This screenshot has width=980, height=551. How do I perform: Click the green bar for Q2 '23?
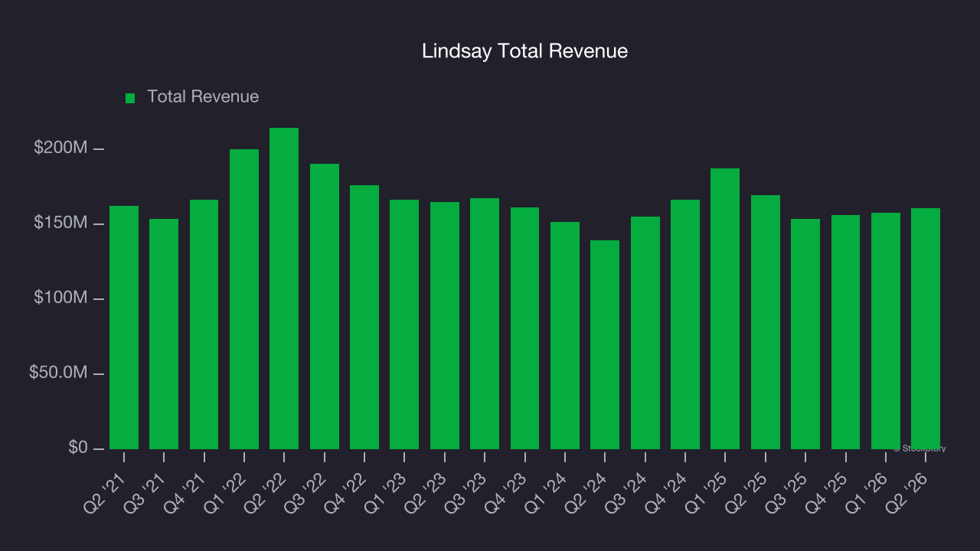coord(445,326)
